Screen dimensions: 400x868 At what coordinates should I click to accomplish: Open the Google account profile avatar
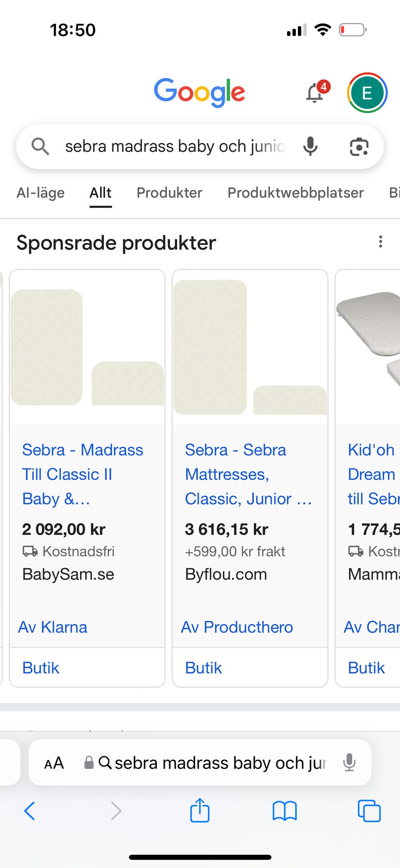pyautogui.click(x=367, y=93)
